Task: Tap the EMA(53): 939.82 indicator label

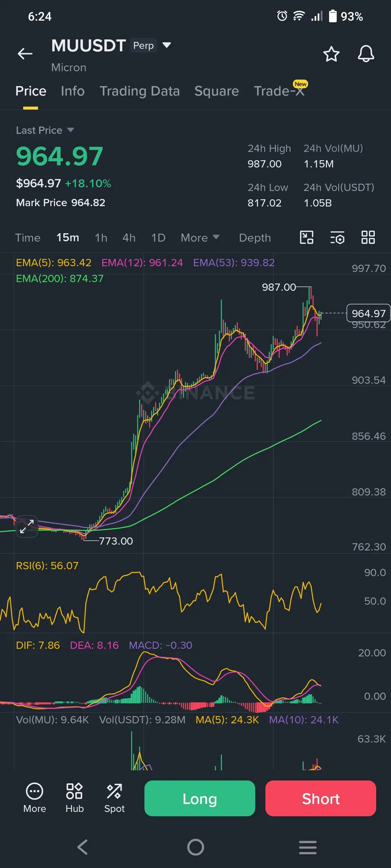Action: (234, 263)
